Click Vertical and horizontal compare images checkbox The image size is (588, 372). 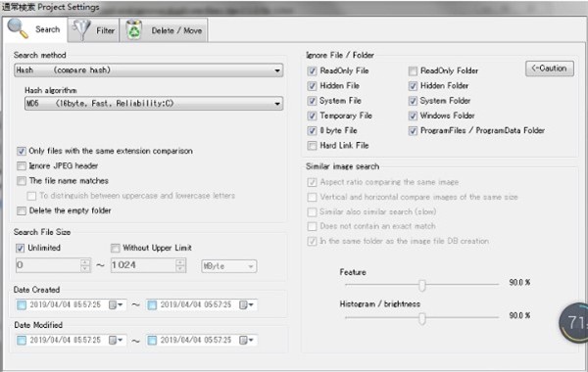(x=312, y=197)
